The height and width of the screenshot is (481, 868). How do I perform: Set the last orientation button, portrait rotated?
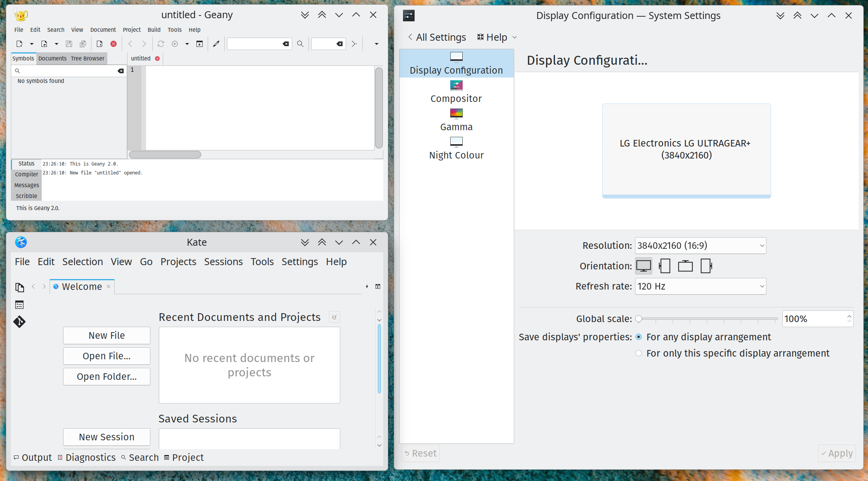(706, 266)
